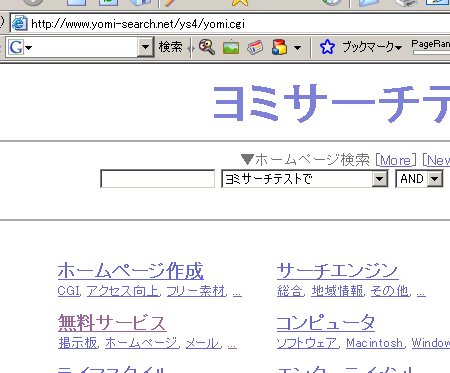
Task: Open the AND search mode dropdown
Action: tap(419, 179)
